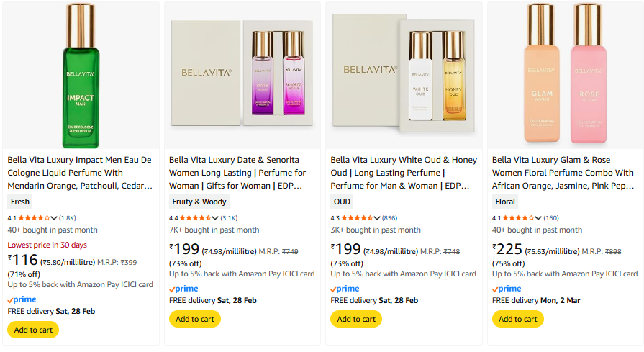Viewport: 644px width, 352px height.
Task: Click the Prime badge under Impact Men
Action: (x=22, y=299)
